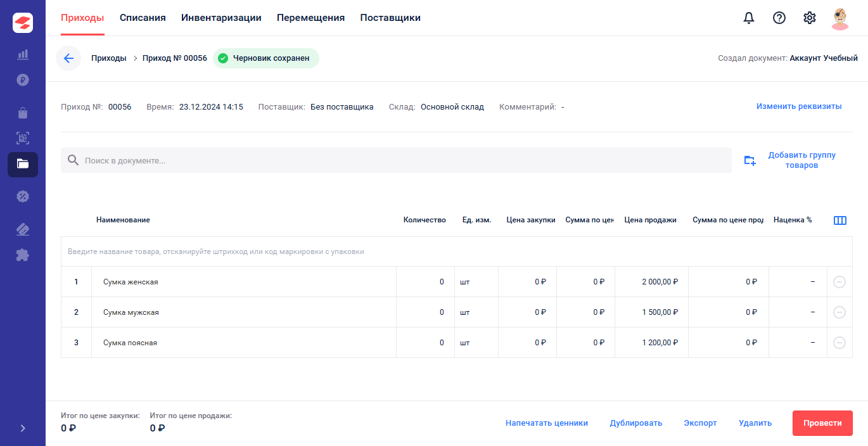Image resolution: width=868 pixels, height=446 pixels.
Task: Click the Количество column header
Action: pyautogui.click(x=424, y=220)
